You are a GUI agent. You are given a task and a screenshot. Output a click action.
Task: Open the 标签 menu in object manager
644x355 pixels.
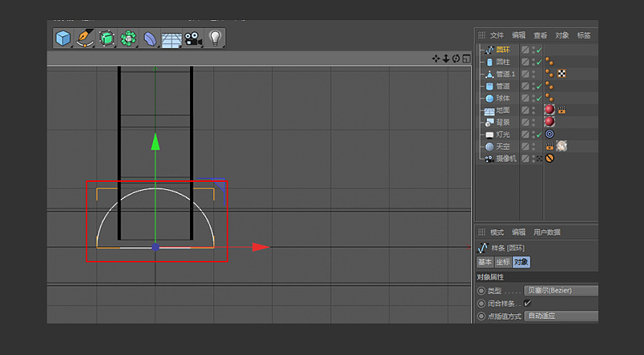(584, 35)
